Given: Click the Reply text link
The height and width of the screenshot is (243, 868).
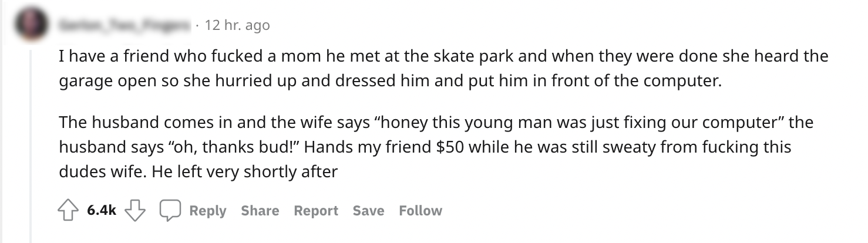Looking at the screenshot, I should [207, 211].
